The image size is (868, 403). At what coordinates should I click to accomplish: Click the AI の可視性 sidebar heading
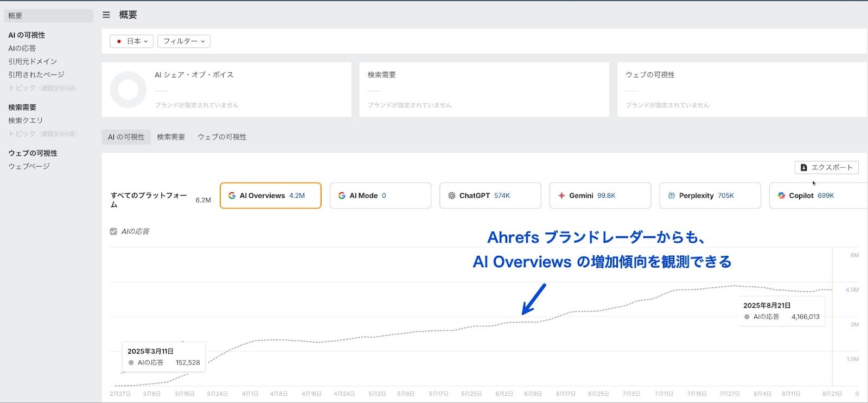pos(27,35)
